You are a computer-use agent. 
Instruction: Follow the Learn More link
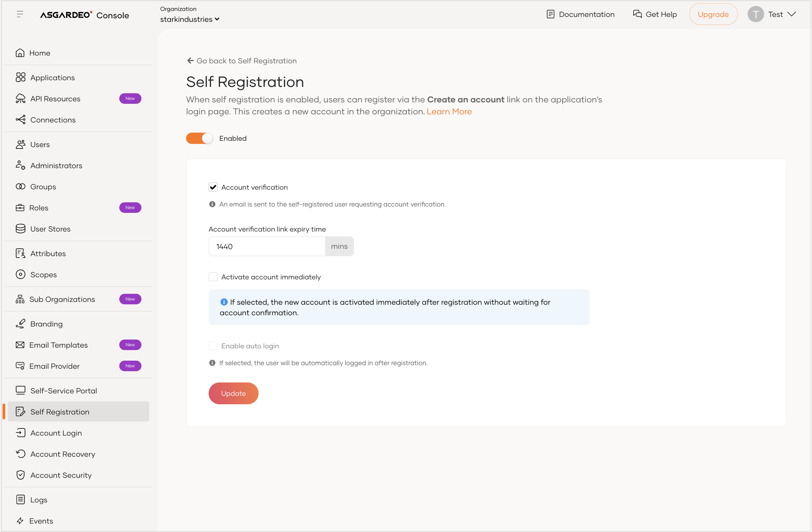pyautogui.click(x=449, y=112)
